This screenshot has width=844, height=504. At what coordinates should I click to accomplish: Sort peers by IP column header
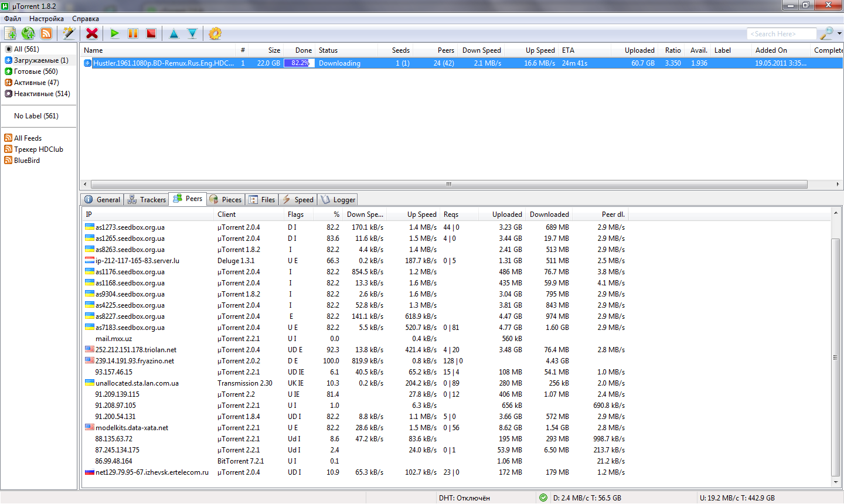pyautogui.click(x=148, y=214)
